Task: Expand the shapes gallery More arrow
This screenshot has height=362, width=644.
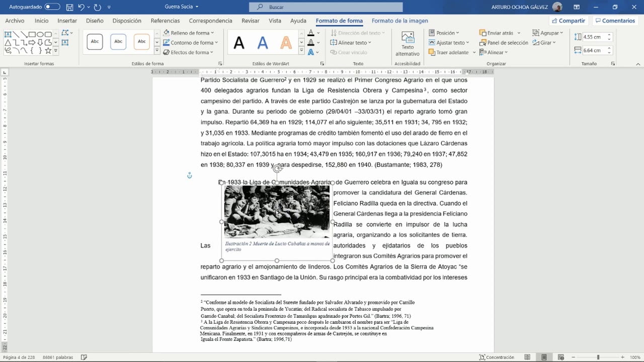Action: pos(55,51)
